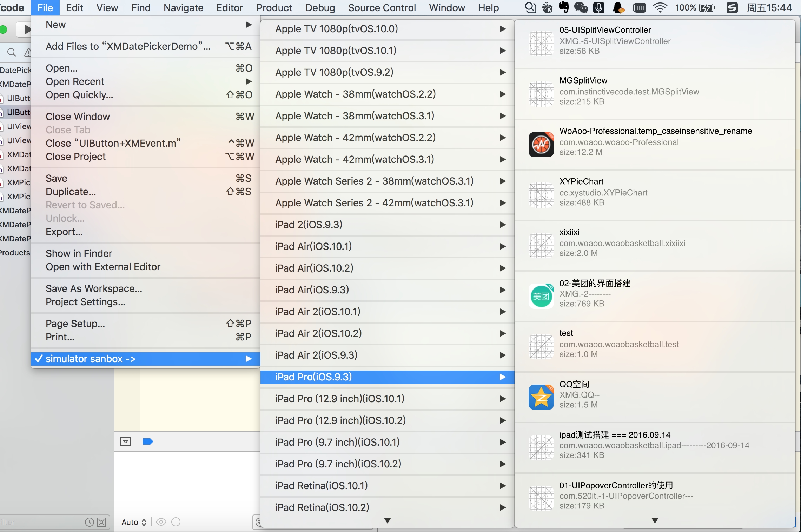Viewport: 801px width, 532px height.
Task: Click placeholder icon of 05-UISplitViewController
Action: [541, 43]
